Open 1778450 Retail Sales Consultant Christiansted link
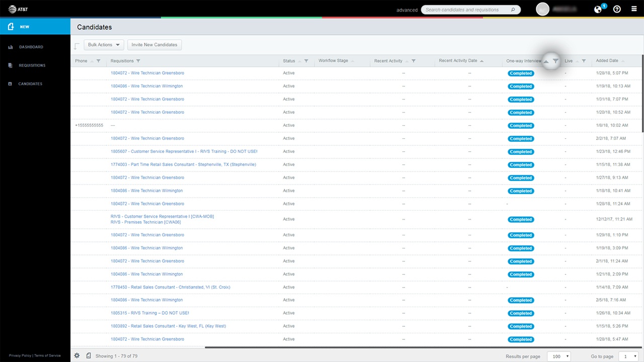Viewport: 644px width, 362px height. click(x=171, y=287)
